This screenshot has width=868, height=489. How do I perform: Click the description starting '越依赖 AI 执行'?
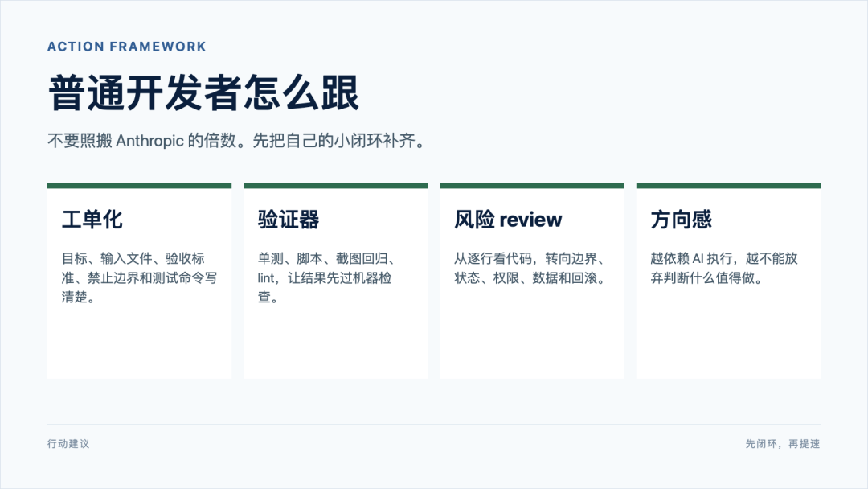pyautogui.click(x=724, y=268)
